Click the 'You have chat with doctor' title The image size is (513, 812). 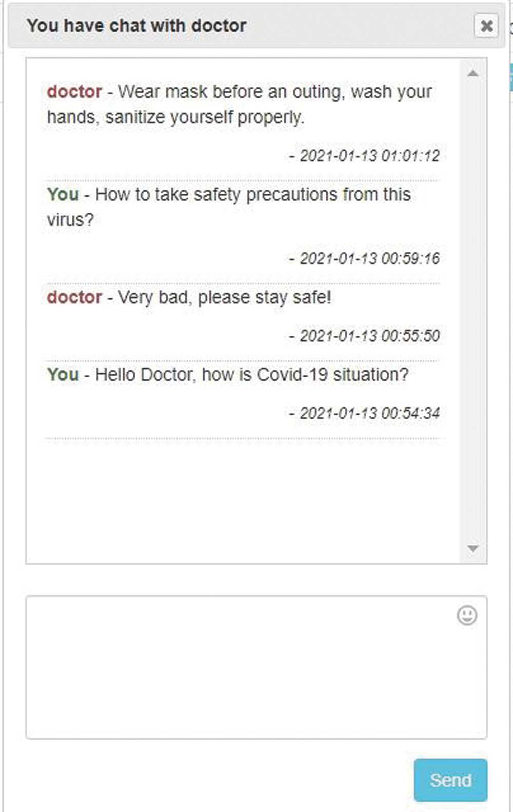point(136,26)
